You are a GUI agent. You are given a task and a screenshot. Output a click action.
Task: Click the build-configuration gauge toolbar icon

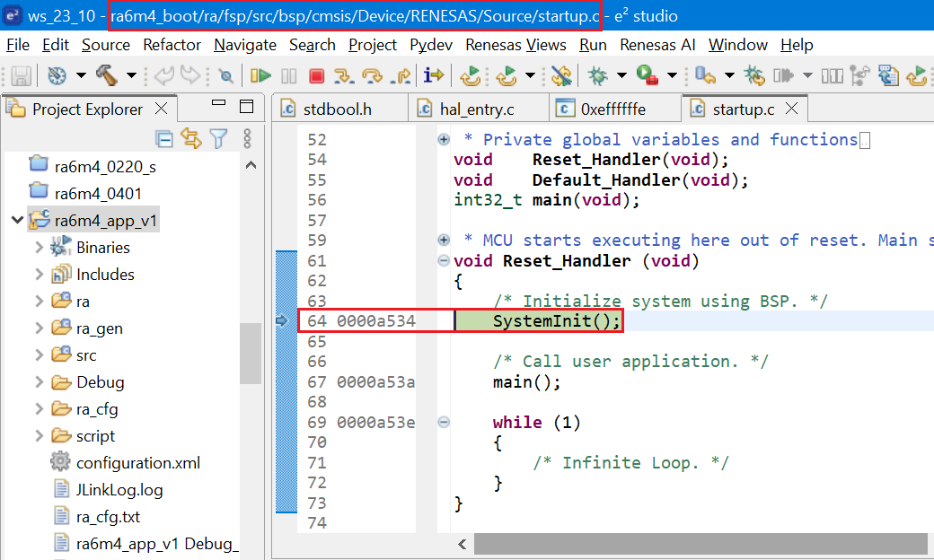tap(57, 75)
